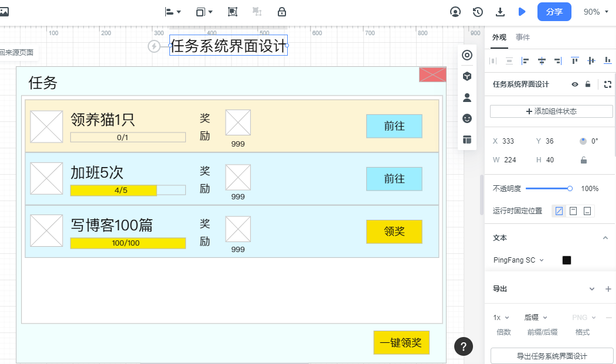Click the lock icon in top toolbar
Viewport: 616px width, 364px height.
coord(282,12)
